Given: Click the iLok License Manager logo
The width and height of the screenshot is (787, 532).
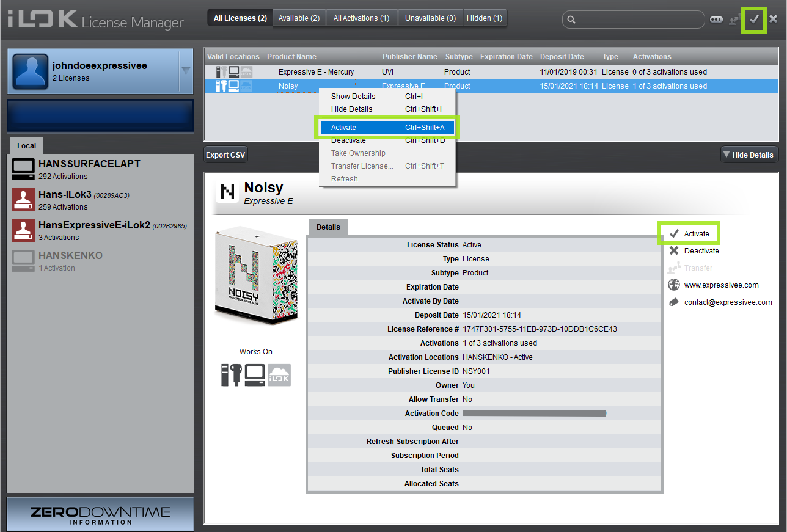Looking at the screenshot, I should pyautogui.click(x=95, y=20).
